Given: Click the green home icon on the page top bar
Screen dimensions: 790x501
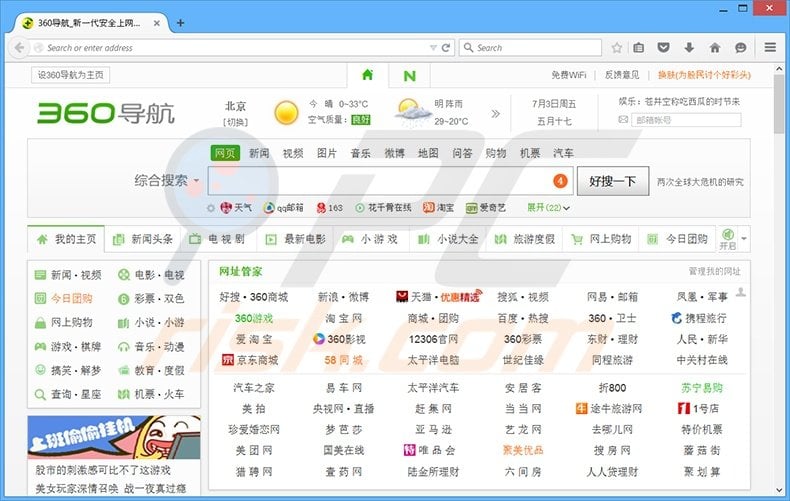Looking at the screenshot, I should pyautogui.click(x=368, y=75).
